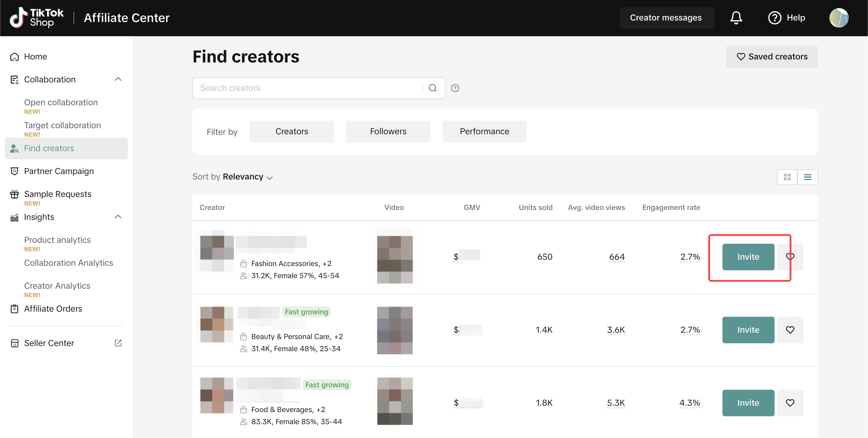The image size is (868, 438).
Task: Open Help from the question mark icon
Action: (x=774, y=17)
